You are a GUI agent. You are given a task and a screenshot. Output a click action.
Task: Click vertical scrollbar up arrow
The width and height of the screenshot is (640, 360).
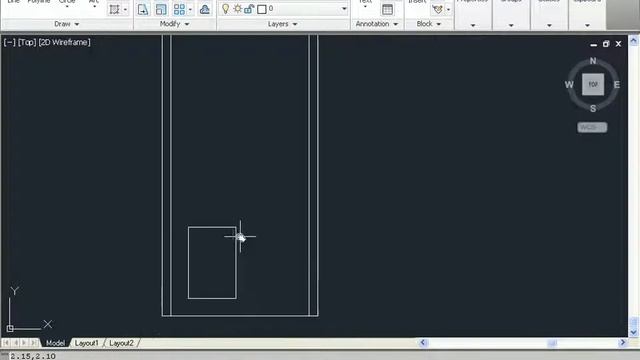pos(633,40)
